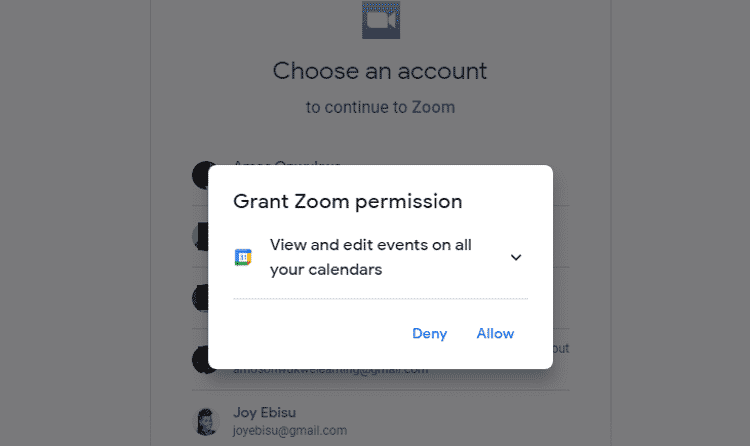Image resolution: width=750 pixels, height=446 pixels.
Task: Click the Zoom camera logo icon
Action: click(380, 20)
